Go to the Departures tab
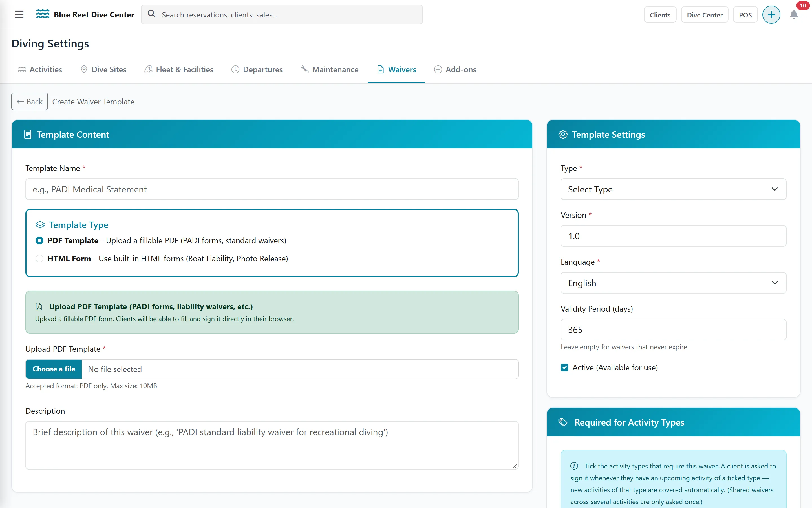The image size is (812, 508). pos(257,69)
